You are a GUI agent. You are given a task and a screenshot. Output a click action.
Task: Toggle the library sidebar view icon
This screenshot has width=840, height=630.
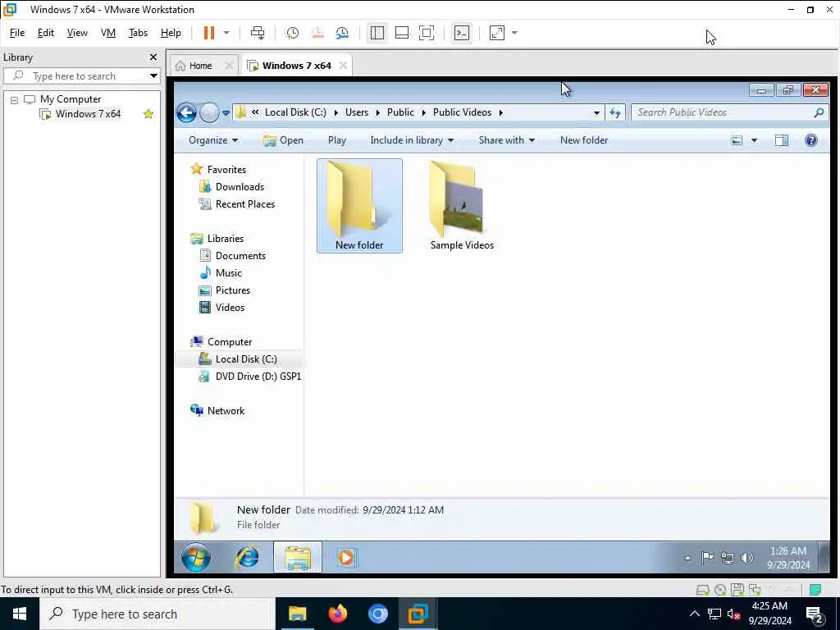(x=377, y=33)
